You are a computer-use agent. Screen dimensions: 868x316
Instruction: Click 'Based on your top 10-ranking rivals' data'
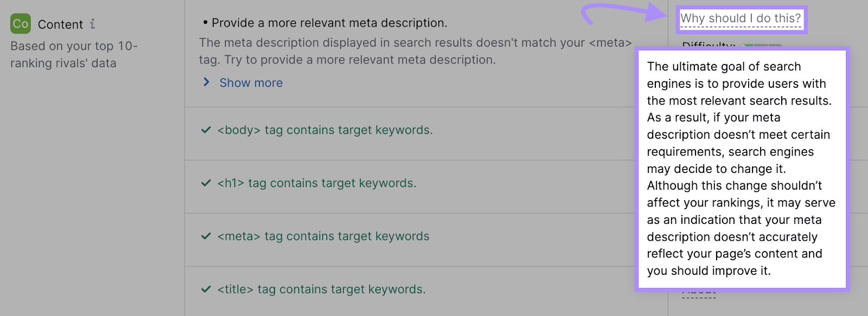(74, 54)
